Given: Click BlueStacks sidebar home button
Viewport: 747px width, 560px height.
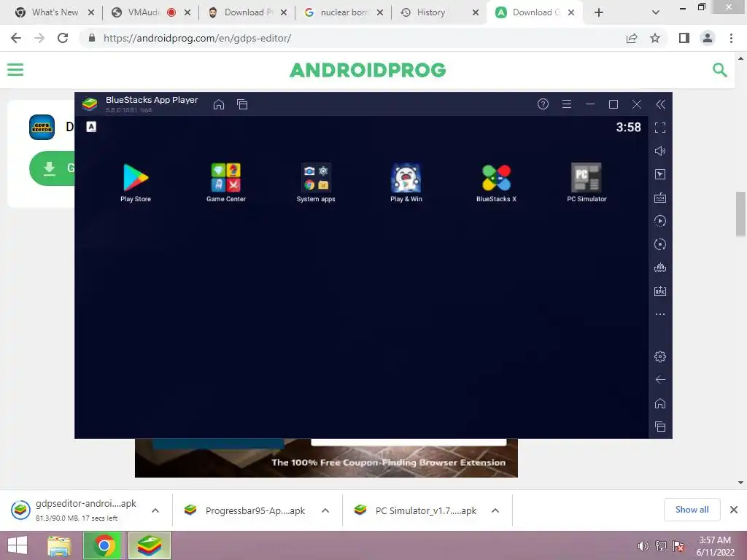Looking at the screenshot, I should [x=659, y=403].
